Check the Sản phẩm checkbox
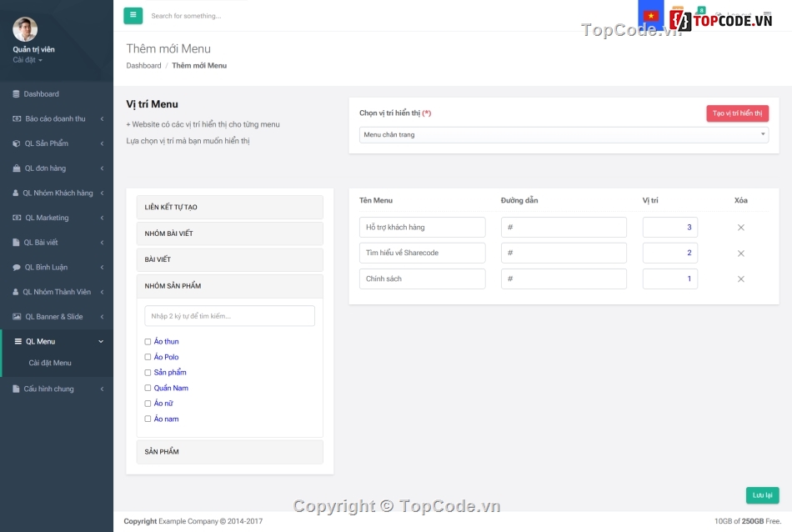The width and height of the screenshot is (792, 532). 148,373
